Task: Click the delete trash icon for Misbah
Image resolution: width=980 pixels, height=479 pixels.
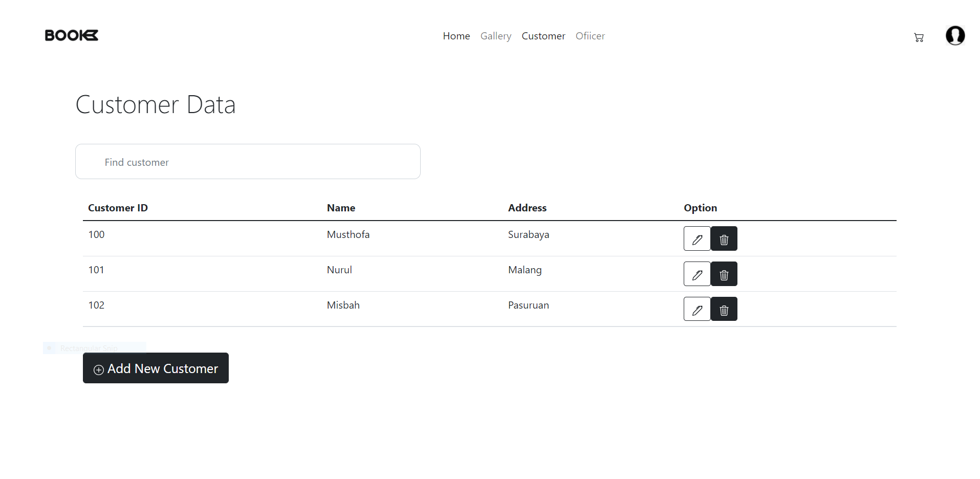Action: 724,309
